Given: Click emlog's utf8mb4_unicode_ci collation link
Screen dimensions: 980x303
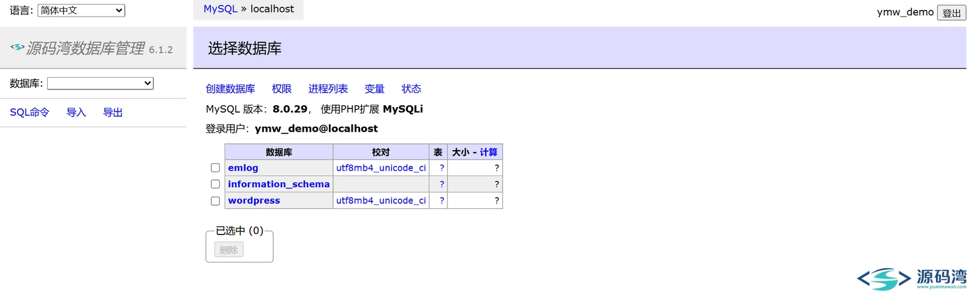Looking at the screenshot, I should tap(381, 168).
